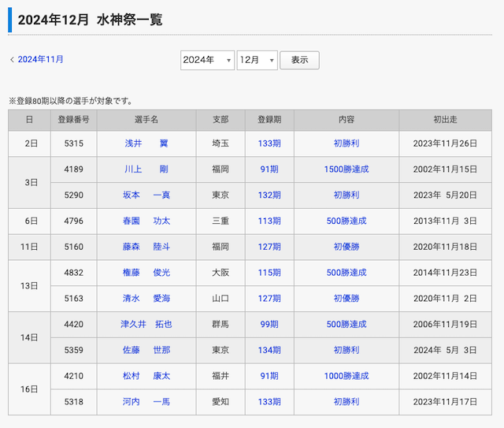Select registration number 5315 cell
The width and height of the screenshot is (504, 428).
[x=73, y=143]
